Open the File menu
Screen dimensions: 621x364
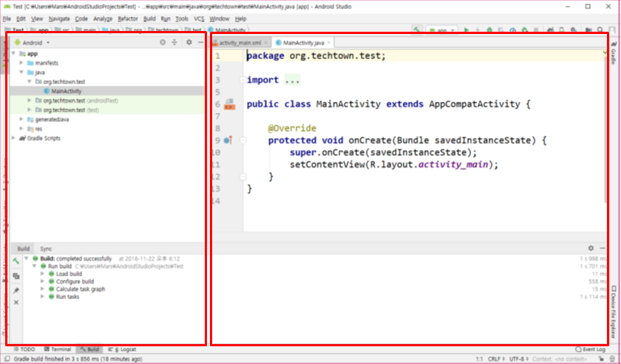[x=7, y=18]
